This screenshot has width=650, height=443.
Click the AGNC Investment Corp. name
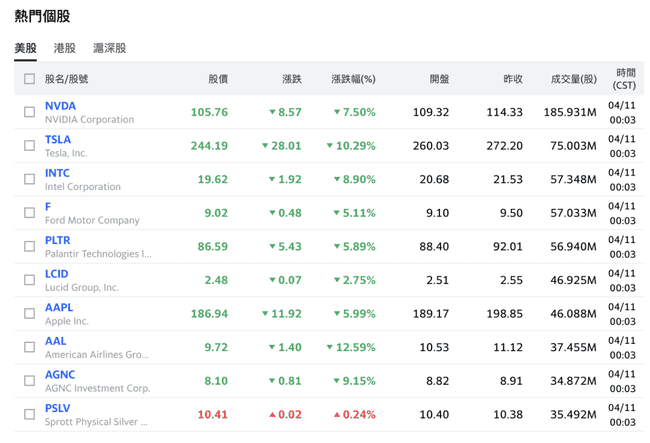pos(98,388)
